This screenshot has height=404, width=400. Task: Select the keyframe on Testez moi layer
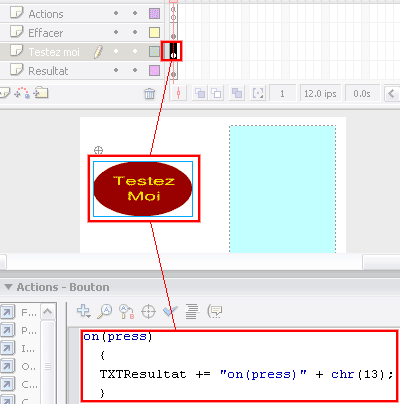173,51
